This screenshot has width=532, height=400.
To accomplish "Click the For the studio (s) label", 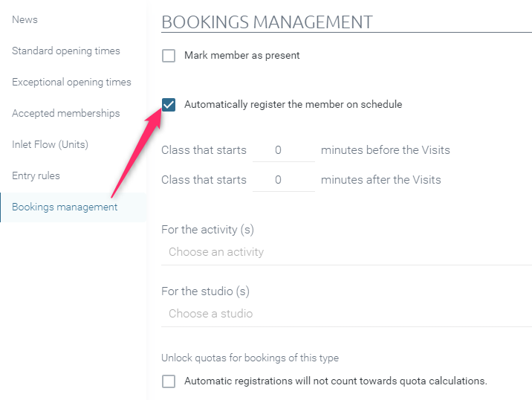I will 205,291.
